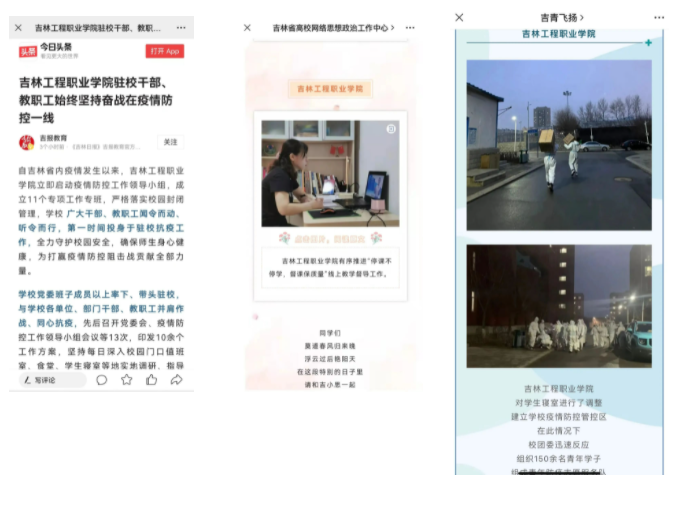Tap the teal plus icon beside heading
Viewport: 680px width, 526px height.
point(648,42)
